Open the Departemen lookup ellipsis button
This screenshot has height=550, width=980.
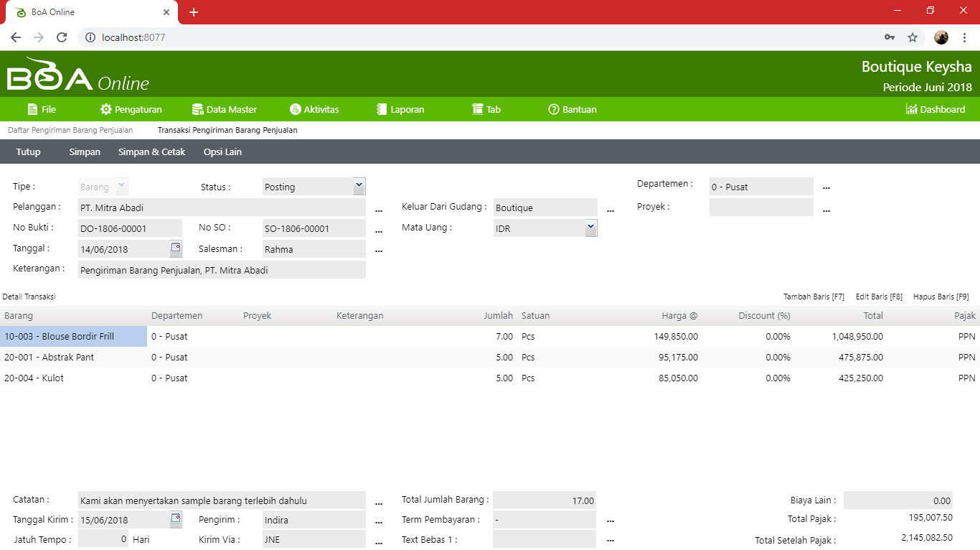(x=826, y=187)
